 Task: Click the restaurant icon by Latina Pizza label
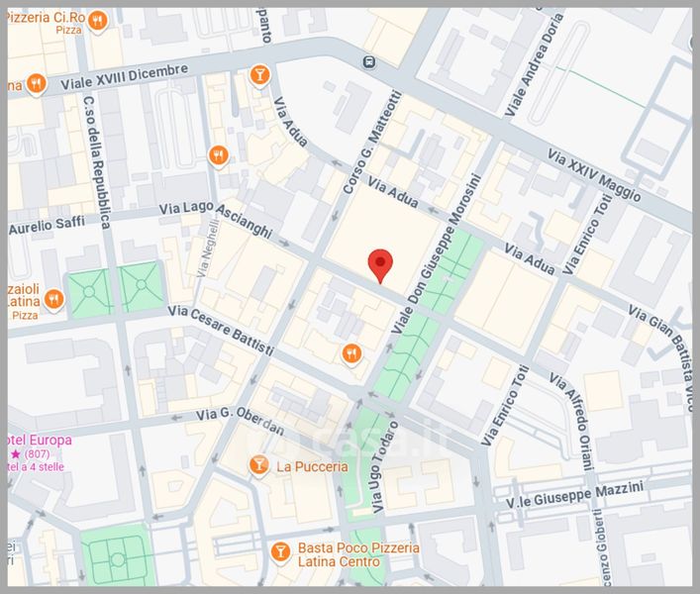tap(53, 297)
